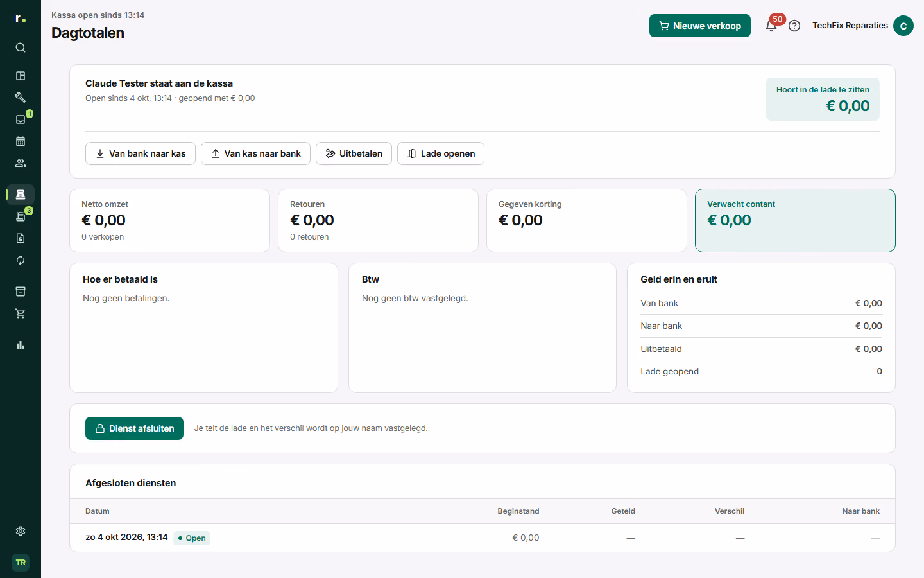924x578 pixels.
Task: Open the dashboard layout icon in sidebar
Action: pos(21,76)
